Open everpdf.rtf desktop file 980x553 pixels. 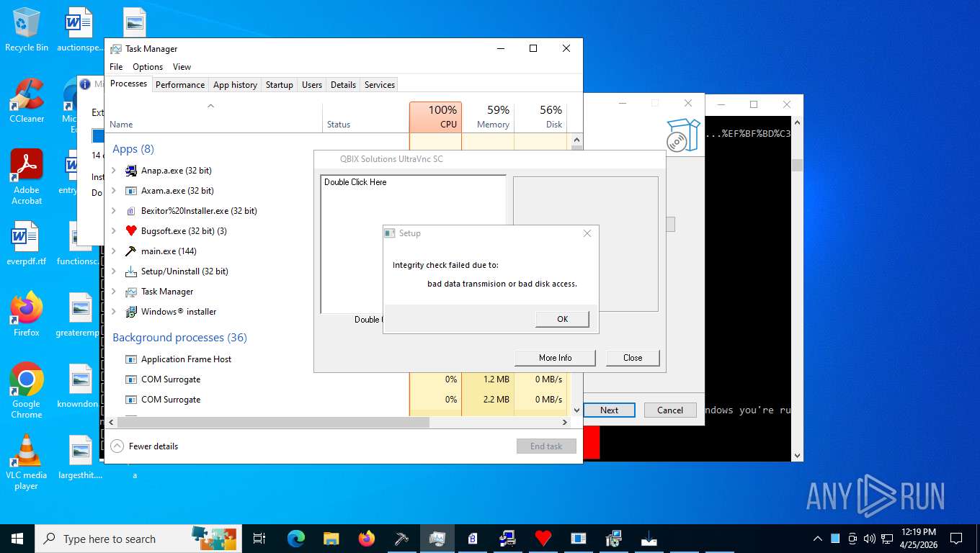(x=27, y=243)
